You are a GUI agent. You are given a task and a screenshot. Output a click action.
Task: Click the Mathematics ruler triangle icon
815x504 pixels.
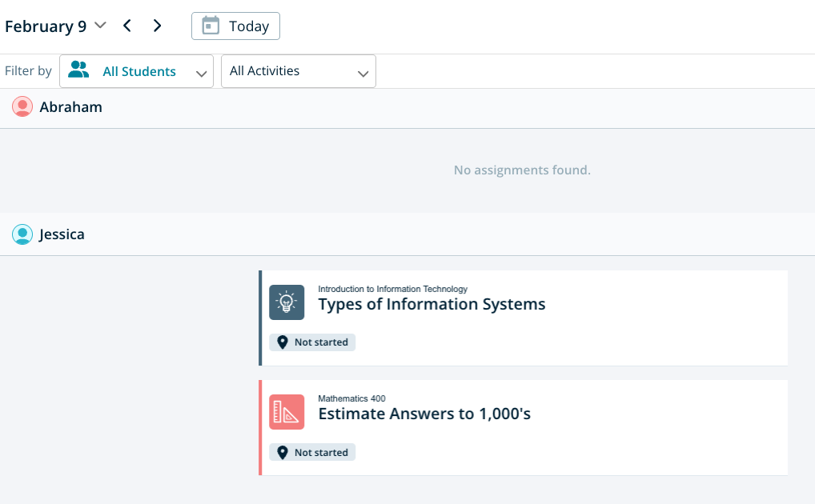(x=287, y=412)
